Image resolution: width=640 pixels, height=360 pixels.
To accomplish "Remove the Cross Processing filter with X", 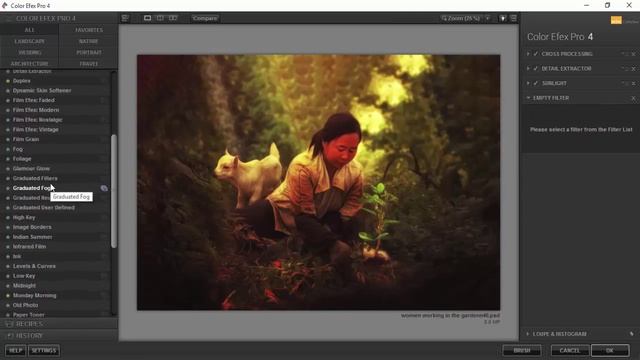I will [633, 54].
